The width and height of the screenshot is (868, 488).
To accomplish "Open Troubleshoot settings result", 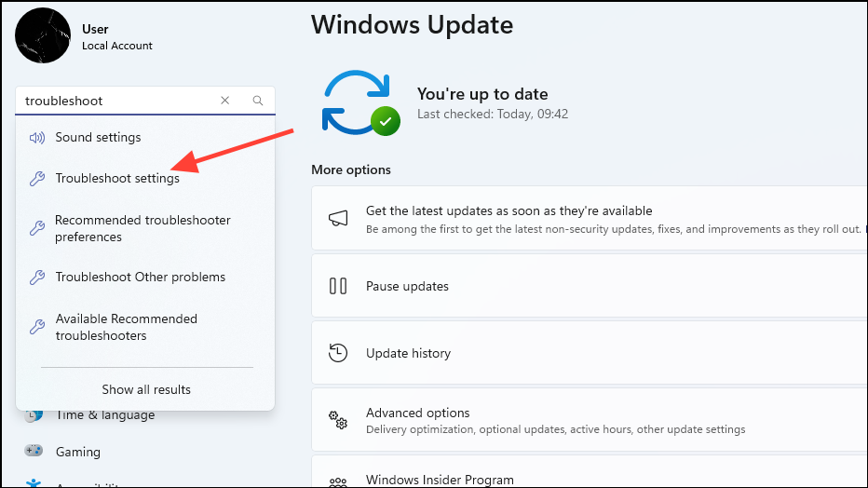I will click(145, 178).
